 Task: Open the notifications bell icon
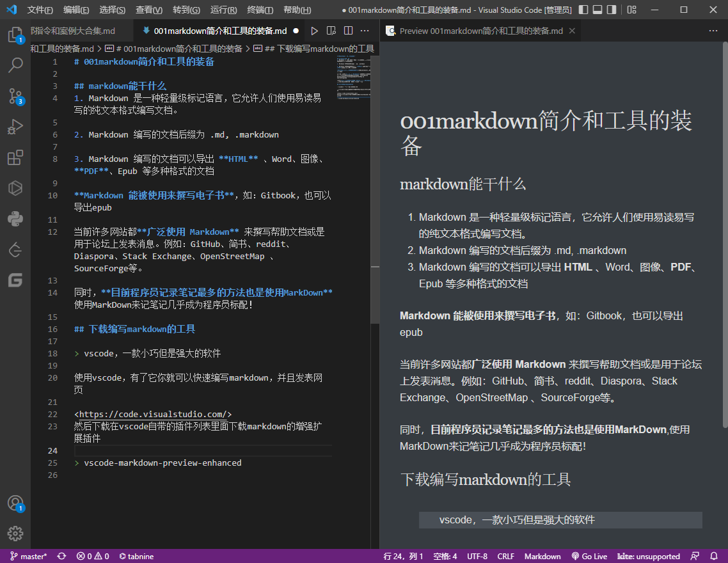714,556
